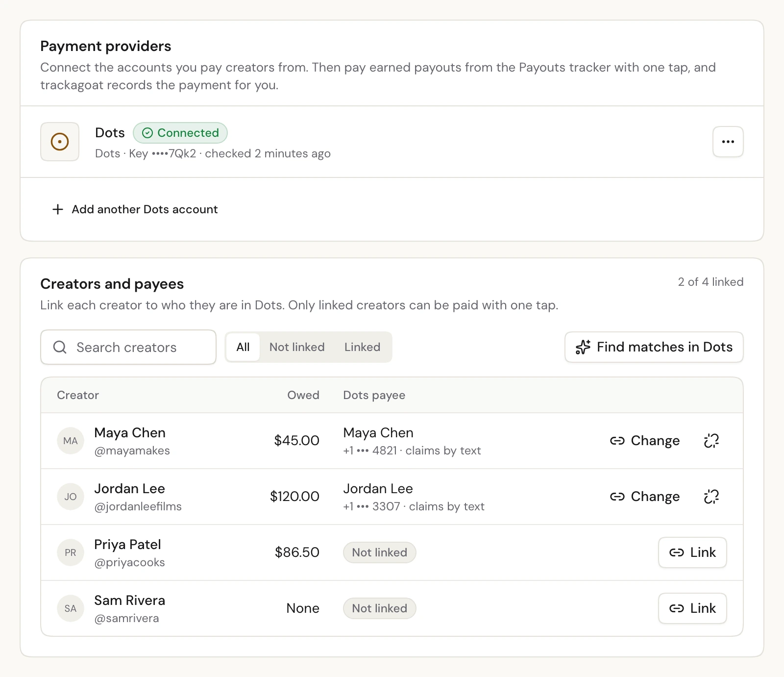The image size is (784, 677).
Task: Click the Dots payee column header
Action: coord(374,395)
